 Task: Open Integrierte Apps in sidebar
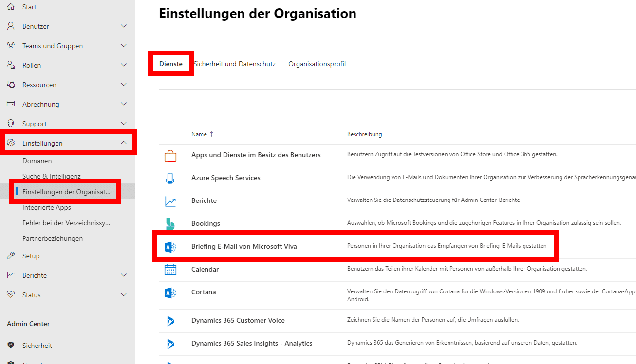pyautogui.click(x=47, y=207)
